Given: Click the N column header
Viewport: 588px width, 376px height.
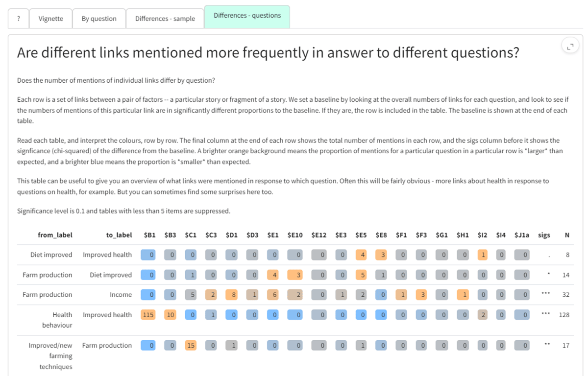Looking at the screenshot, I should [x=567, y=235].
